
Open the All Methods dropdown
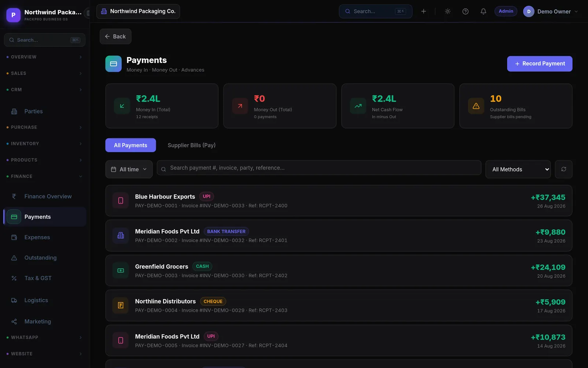pos(518,169)
